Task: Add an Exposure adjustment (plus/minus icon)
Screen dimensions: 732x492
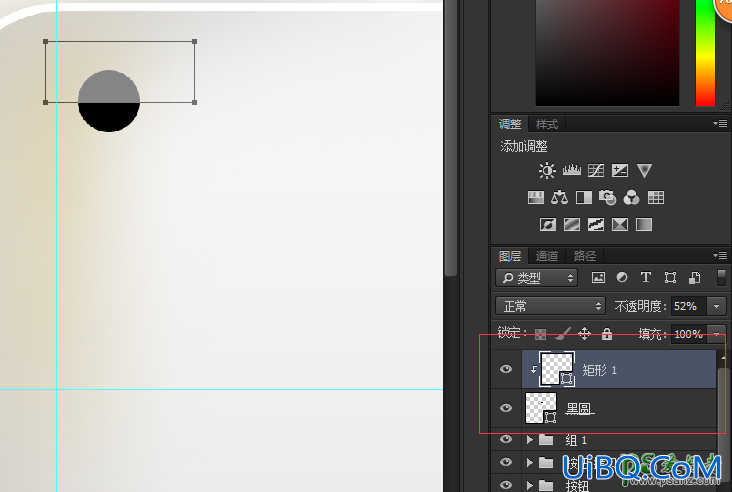Action: tap(620, 171)
